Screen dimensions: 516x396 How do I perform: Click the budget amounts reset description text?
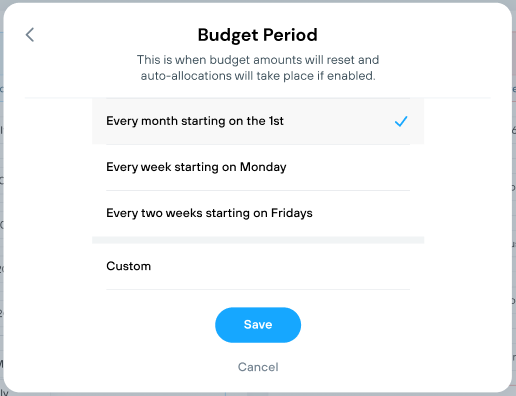[258, 68]
